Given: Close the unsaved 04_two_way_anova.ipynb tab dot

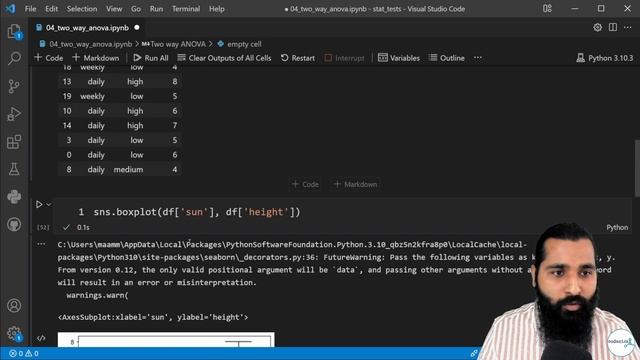Looking at the screenshot, I should click(x=137, y=28).
